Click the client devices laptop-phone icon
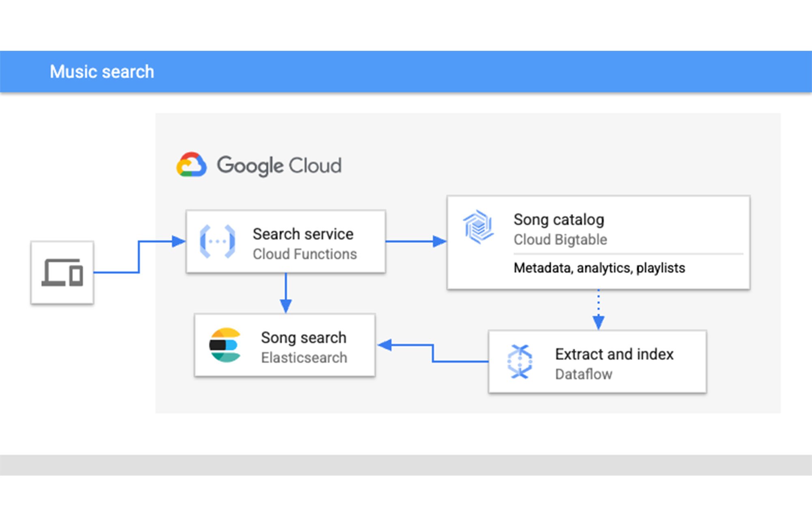Viewport: 812px width, 526px height. click(62, 273)
